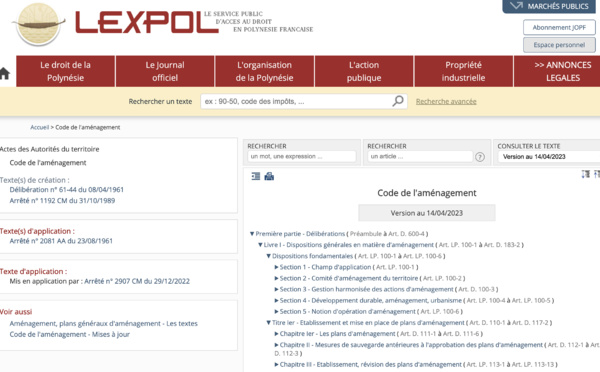Click the Abonnement JOPF button
The height and width of the screenshot is (372, 600).
click(x=559, y=28)
